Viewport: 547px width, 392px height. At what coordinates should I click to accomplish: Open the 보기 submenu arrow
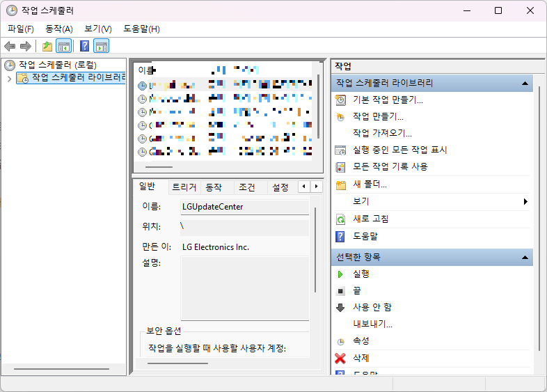pos(525,201)
